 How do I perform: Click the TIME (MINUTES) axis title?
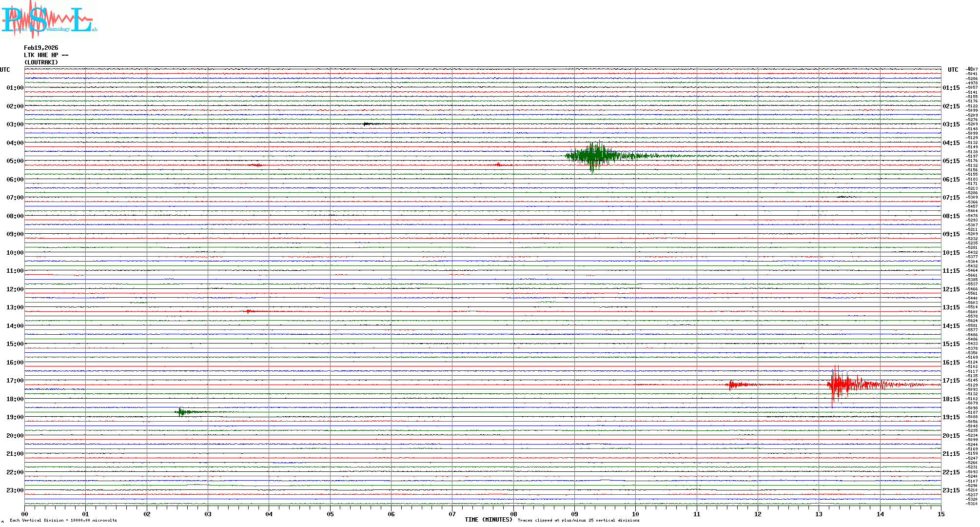point(488,520)
